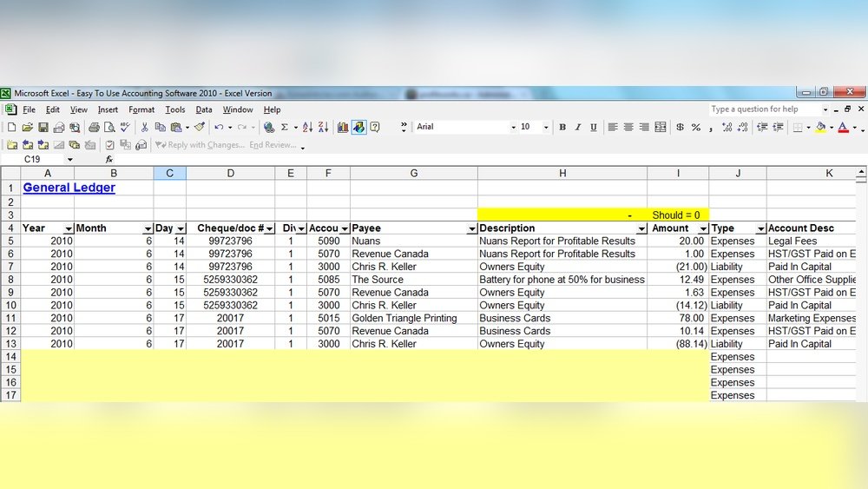Toggle Underline formatting
The height and width of the screenshot is (489, 868).
click(x=594, y=128)
